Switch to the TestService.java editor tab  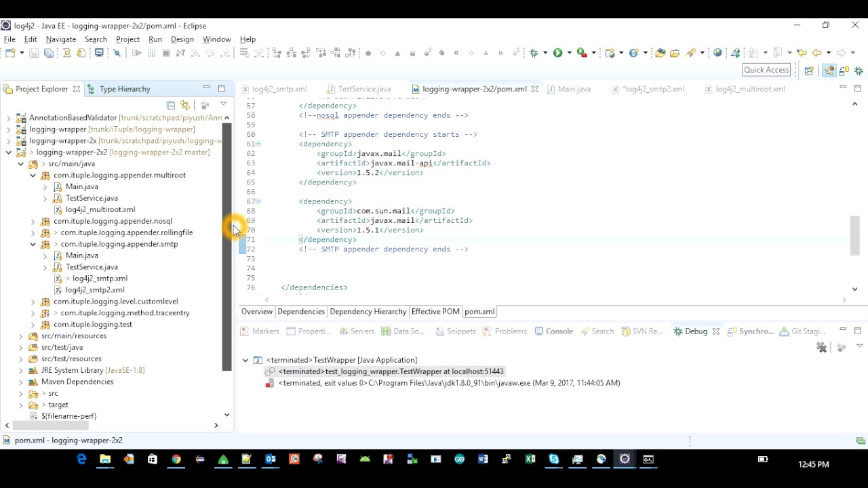click(x=359, y=89)
